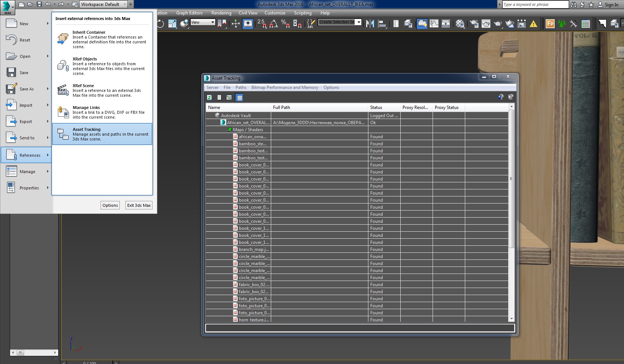Open Bitmap Performance and Memory menu

pyautogui.click(x=285, y=87)
